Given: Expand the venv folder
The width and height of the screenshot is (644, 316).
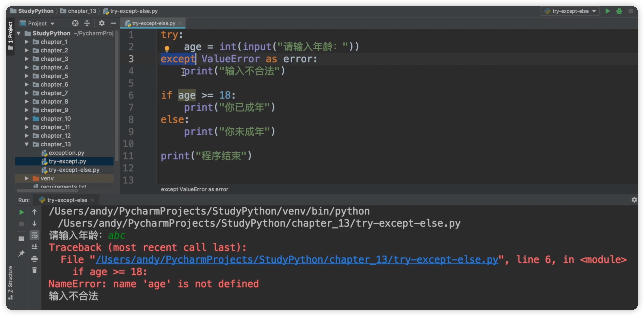Looking at the screenshot, I should 26,178.
